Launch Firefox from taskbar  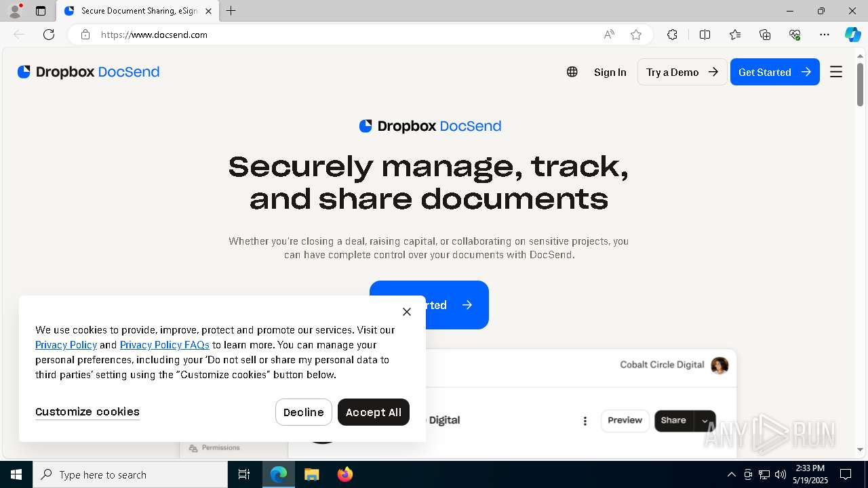345,474
